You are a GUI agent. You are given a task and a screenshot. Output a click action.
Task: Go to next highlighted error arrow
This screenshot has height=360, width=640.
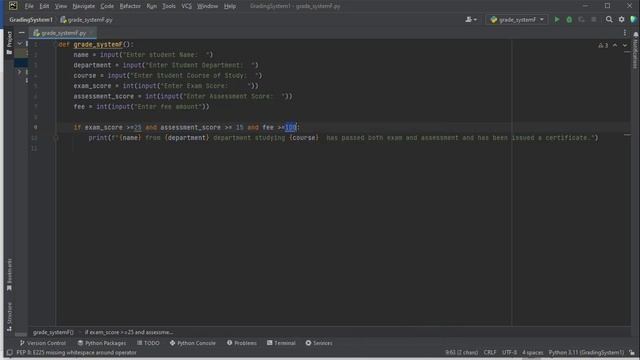(x=625, y=45)
